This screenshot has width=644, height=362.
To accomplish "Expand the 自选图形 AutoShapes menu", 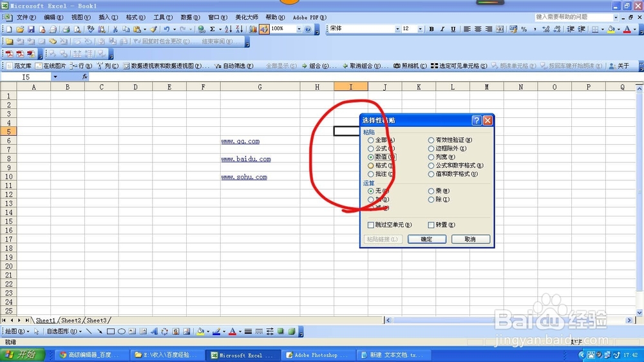I will click(x=64, y=332).
